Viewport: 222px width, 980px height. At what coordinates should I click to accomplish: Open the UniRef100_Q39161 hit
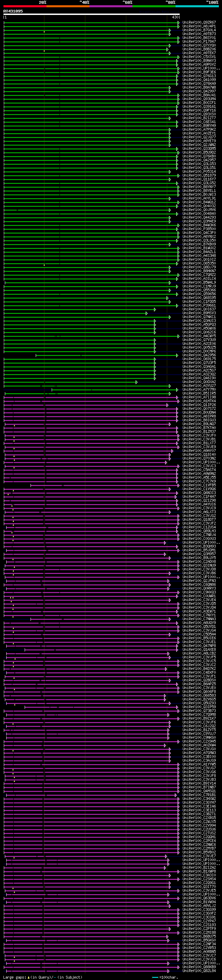[x=199, y=106]
